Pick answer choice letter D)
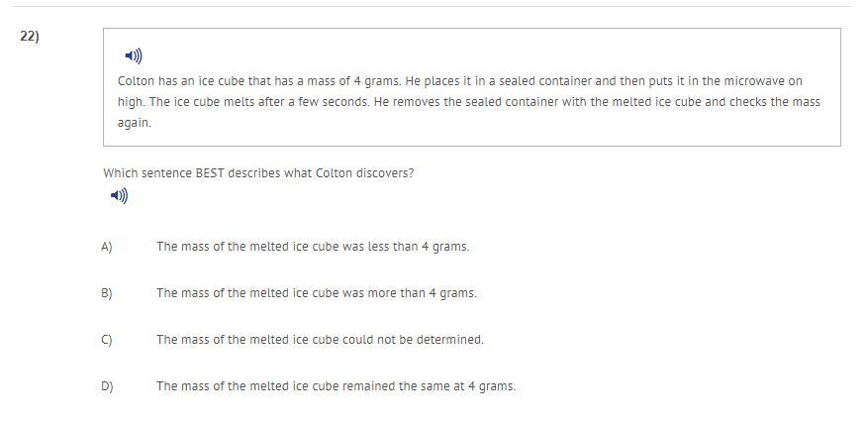Screen dimensions: 868x426 click(107, 386)
